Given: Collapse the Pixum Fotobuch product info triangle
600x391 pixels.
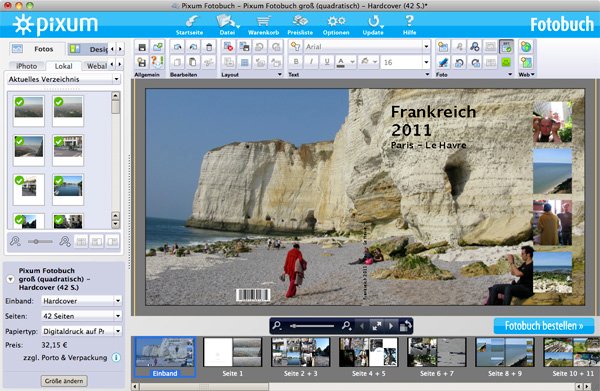Looking at the screenshot, I should coord(10,279).
